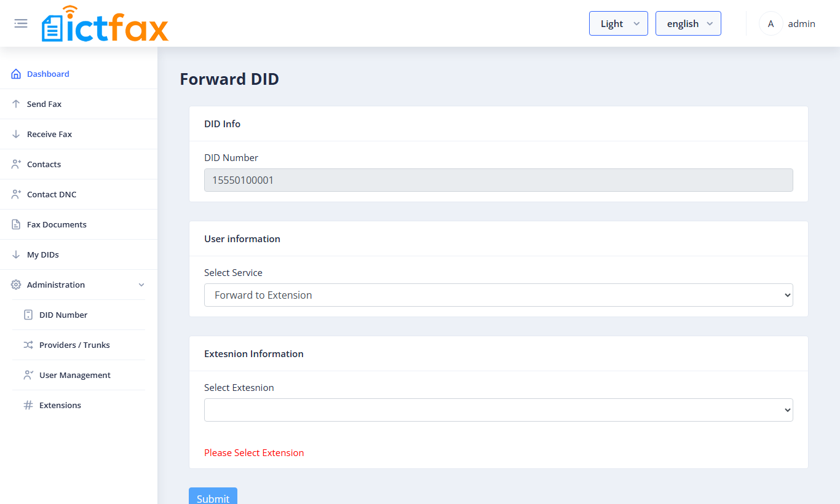Image resolution: width=840 pixels, height=504 pixels.
Task: Click the Contacts person icon
Action: click(16, 164)
